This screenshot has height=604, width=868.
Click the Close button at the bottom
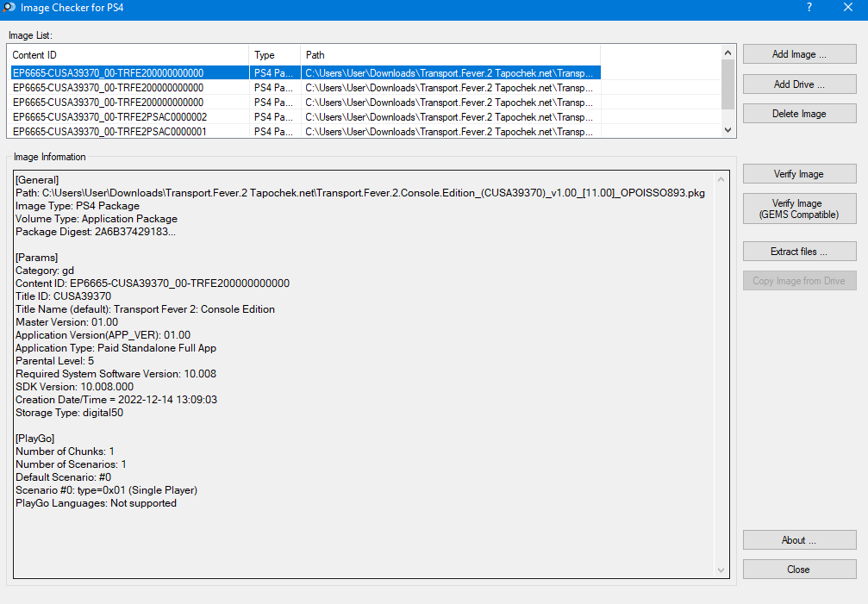tap(799, 570)
